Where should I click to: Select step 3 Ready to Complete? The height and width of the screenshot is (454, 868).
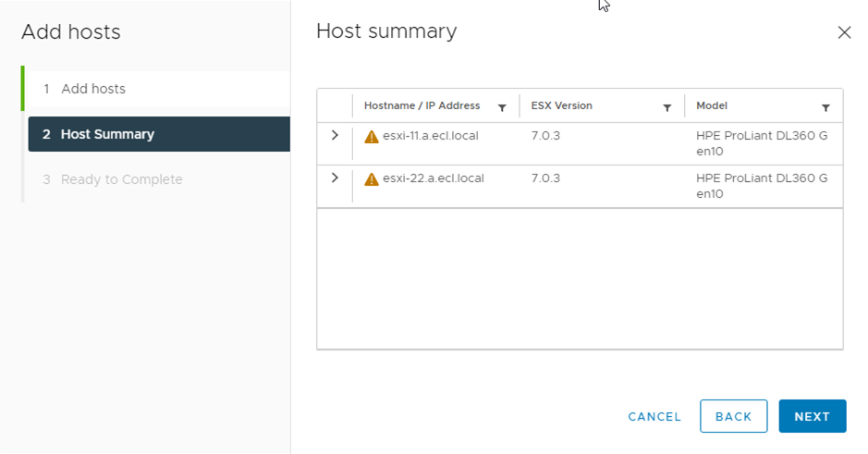coord(121,179)
